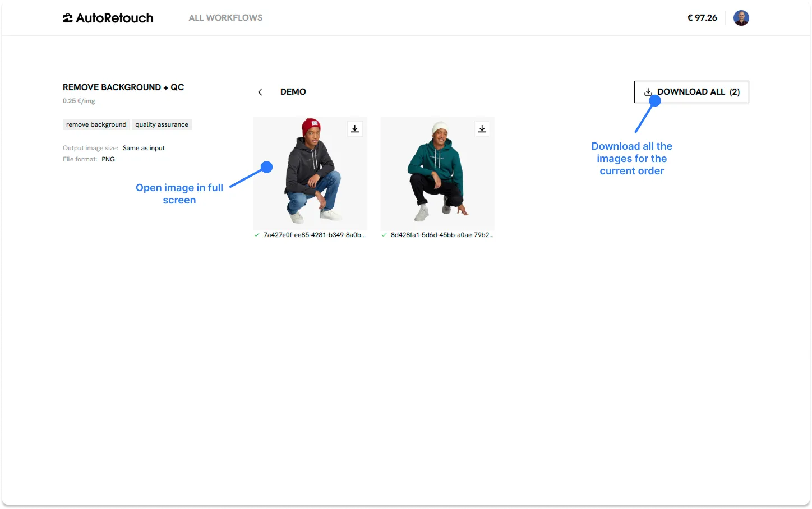Click the green checkmark beside 8d428fa1 filename
Image resolution: width=812 pixels, height=509 pixels.
pos(384,235)
